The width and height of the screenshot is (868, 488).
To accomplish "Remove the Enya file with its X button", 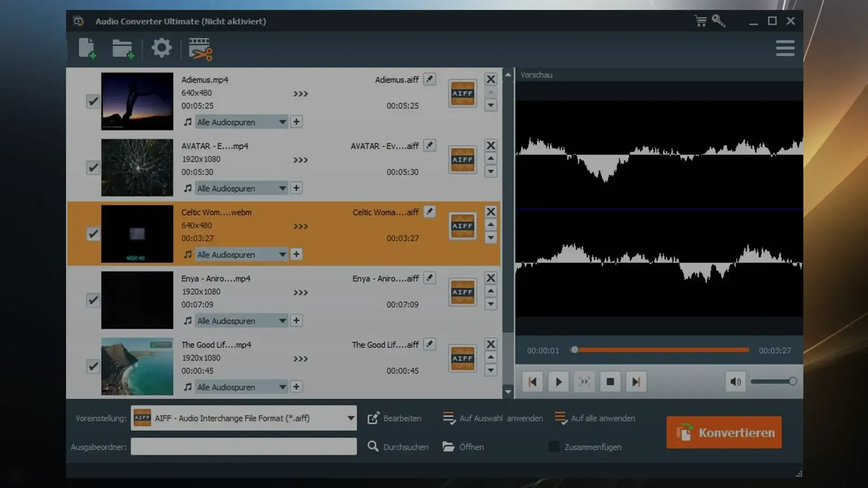I will pos(491,278).
